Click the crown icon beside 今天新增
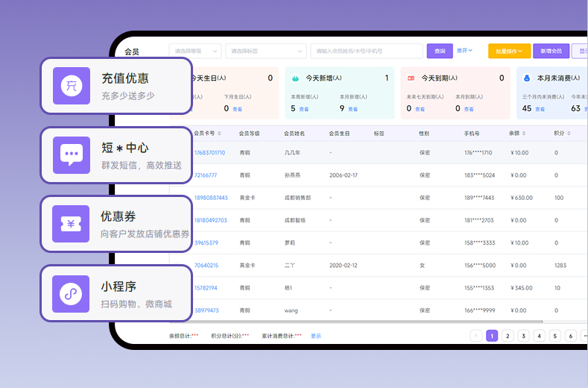This screenshot has height=388, width=588. click(x=295, y=78)
